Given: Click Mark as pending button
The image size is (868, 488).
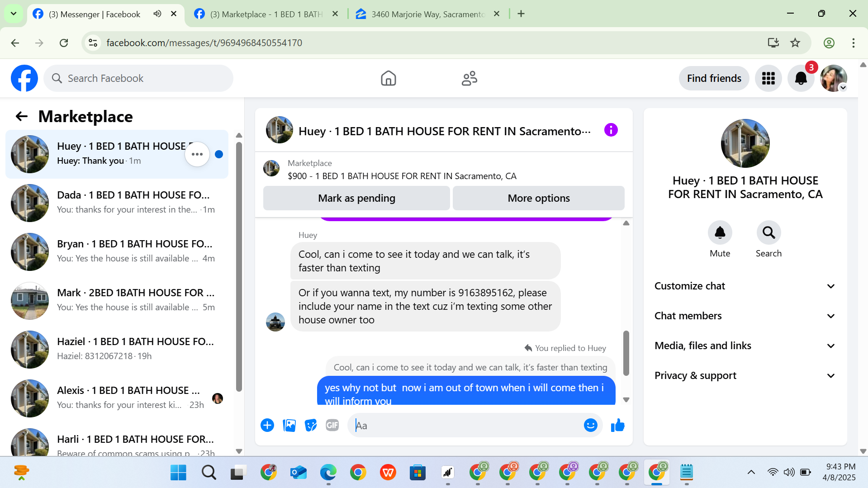Looking at the screenshot, I should click(x=356, y=198).
